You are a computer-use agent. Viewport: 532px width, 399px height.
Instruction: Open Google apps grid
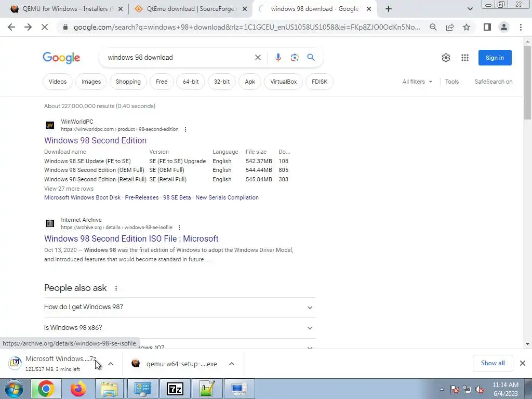point(465,58)
